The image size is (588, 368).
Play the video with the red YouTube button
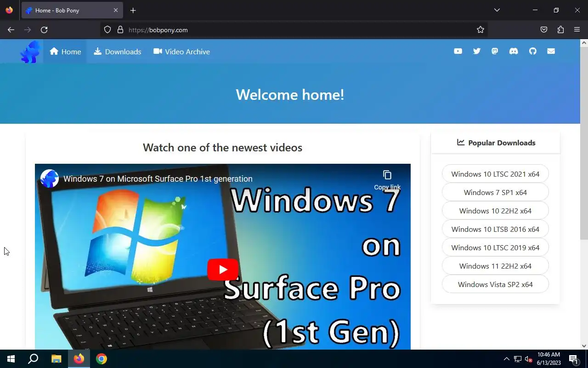point(223,270)
